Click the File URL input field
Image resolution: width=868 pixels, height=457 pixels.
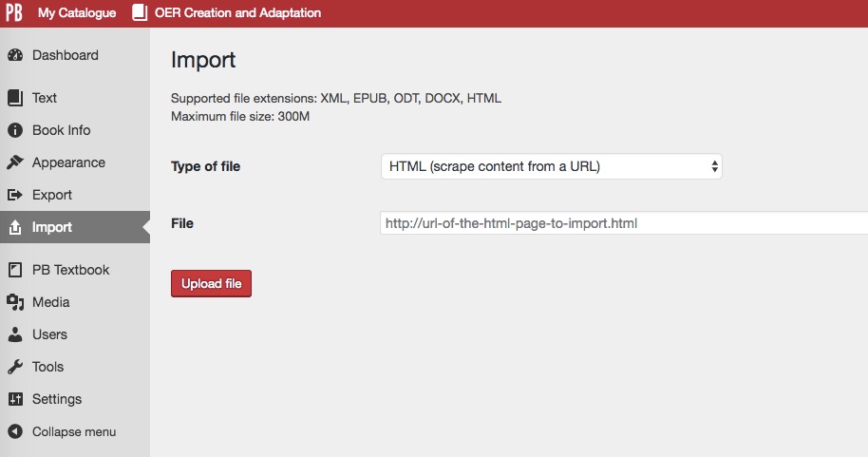coord(624,223)
